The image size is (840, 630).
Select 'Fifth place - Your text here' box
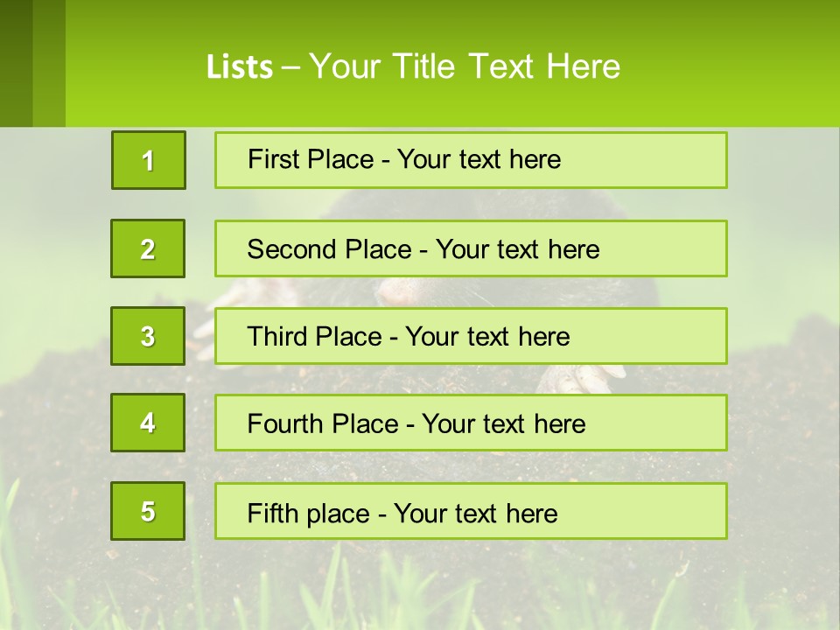[x=471, y=511]
